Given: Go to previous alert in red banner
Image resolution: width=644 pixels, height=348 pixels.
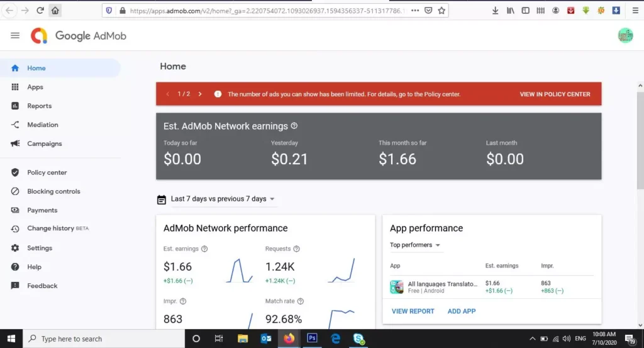Looking at the screenshot, I should [x=168, y=94].
